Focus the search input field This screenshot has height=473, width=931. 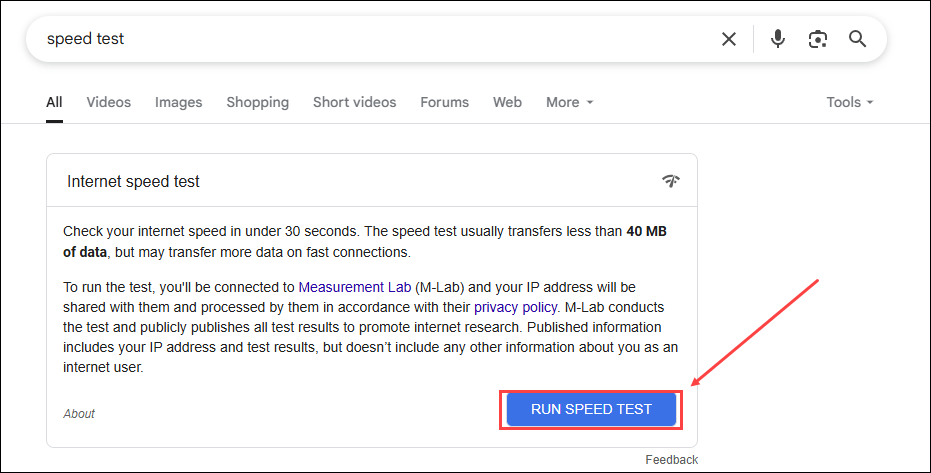coord(370,39)
